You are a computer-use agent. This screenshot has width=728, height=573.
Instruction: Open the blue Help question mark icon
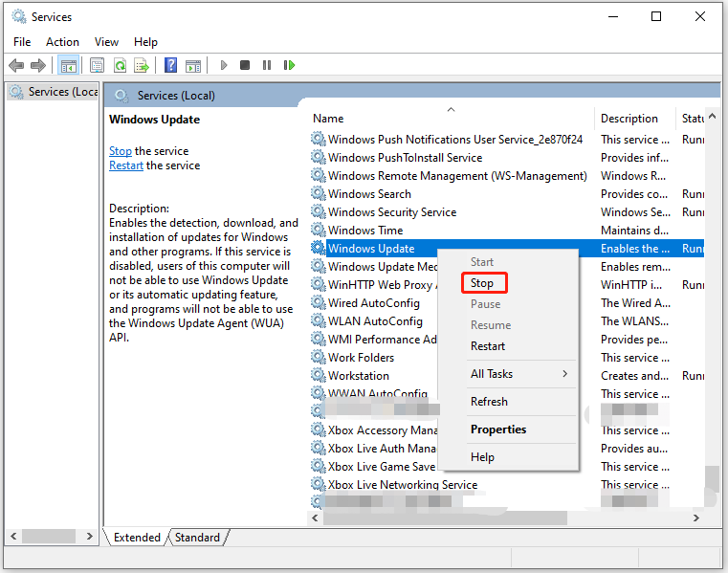pyautogui.click(x=170, y=65)
